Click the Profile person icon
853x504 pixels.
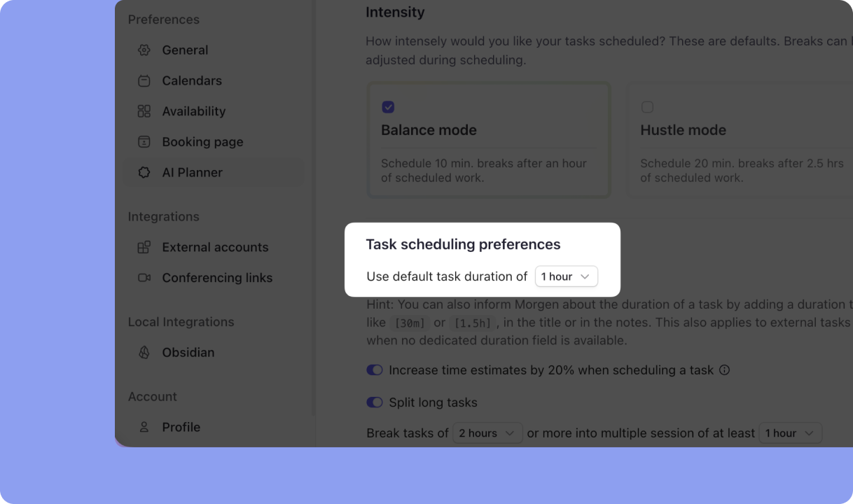144,427
